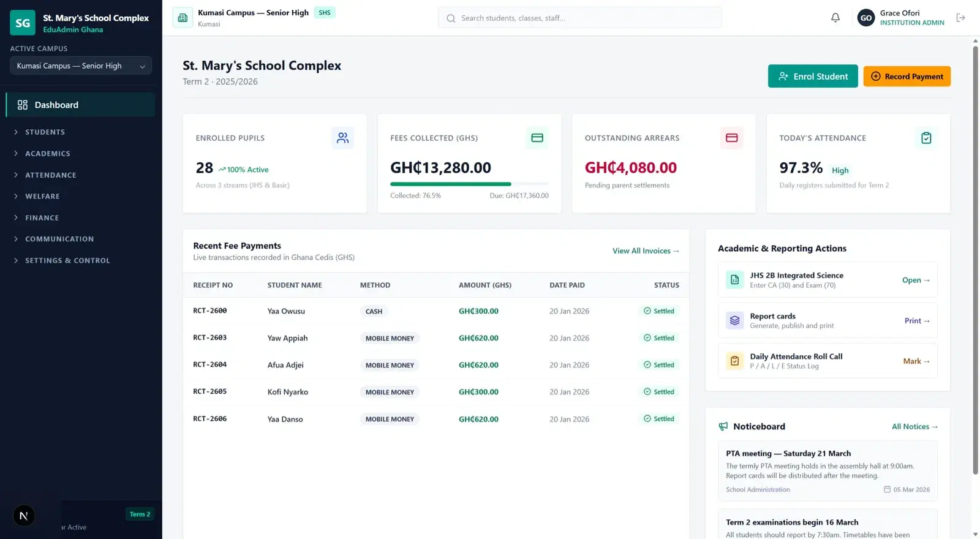Click the Daily Attendance Roll Call clipboard icon
Image resolution: width=980 pixels, height=539 pixels.
click(x=734, y=361)
